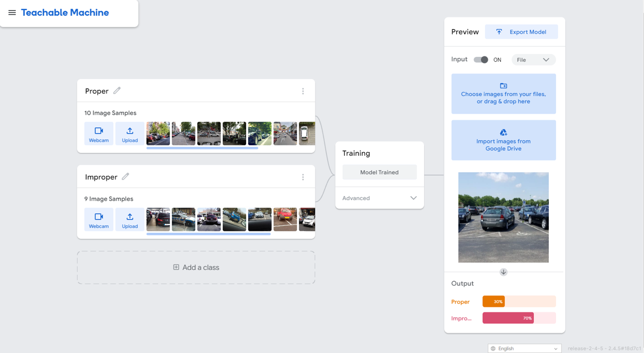
Task: Open the three-dot options menu for Improper class
Action: coord(303,177)
